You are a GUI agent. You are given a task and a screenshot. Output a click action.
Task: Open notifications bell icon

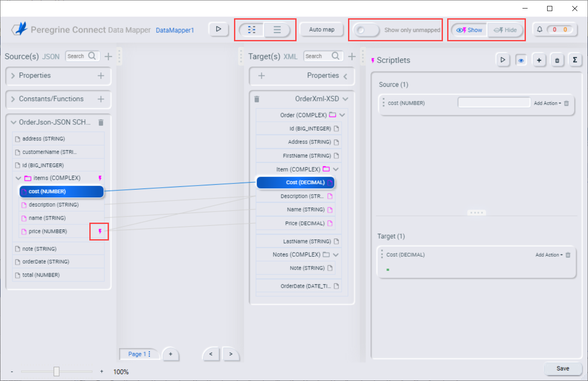(x=539, y=29)
